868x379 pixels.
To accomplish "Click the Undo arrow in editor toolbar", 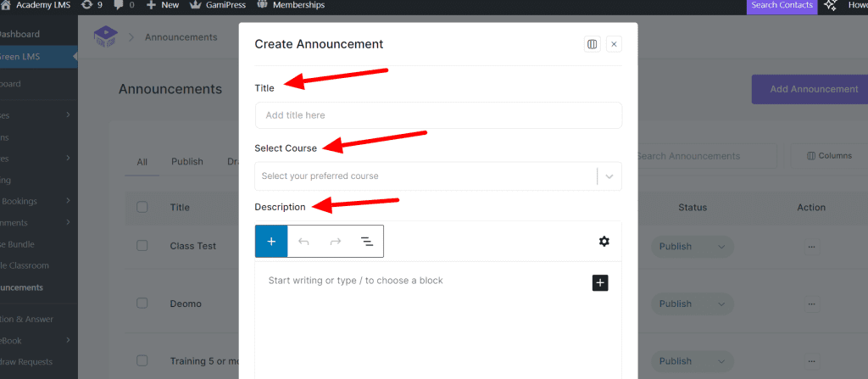I will (303, 241).
